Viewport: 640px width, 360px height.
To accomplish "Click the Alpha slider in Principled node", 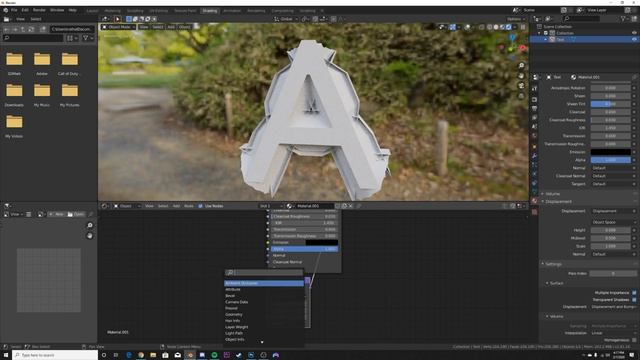I will click(304, 249).
